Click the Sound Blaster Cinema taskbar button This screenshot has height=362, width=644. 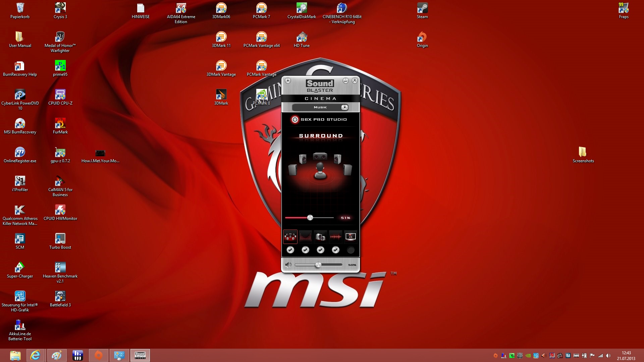point(140,355)
